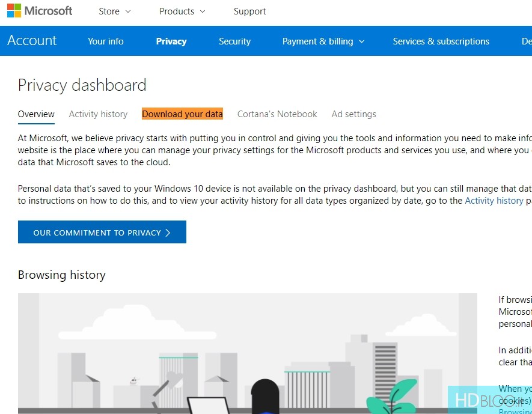
Task: Open the Your info section
Action: [105, 41]
